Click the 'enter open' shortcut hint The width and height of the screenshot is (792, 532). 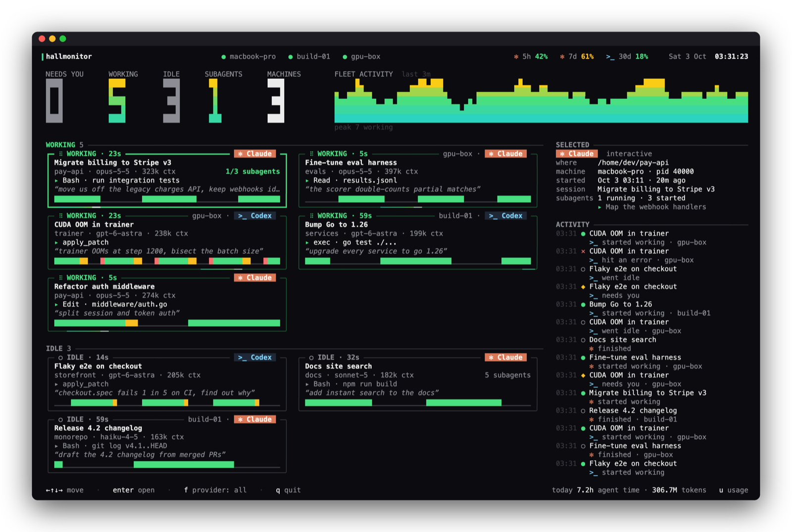pyautogui.click(x=134, y=490)
